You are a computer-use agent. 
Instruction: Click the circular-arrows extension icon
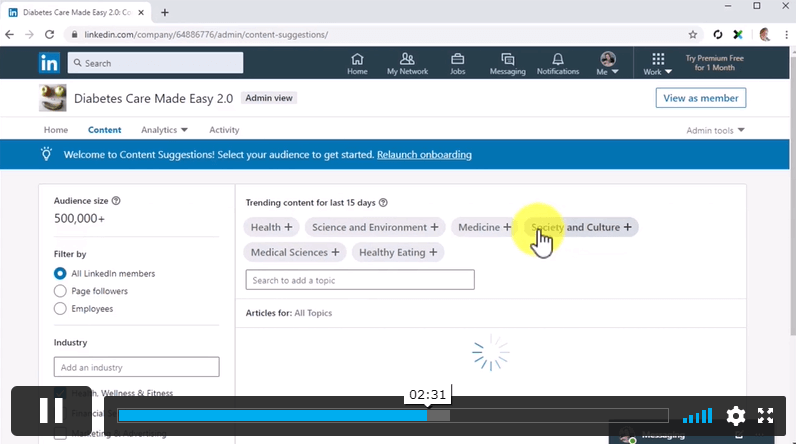pyautogui.click(x=717, y=35)
